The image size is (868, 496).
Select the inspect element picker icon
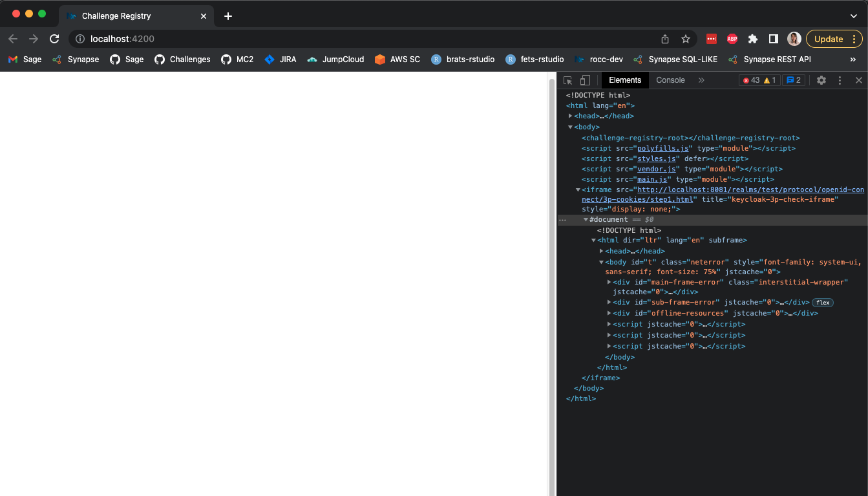[567, 80]
